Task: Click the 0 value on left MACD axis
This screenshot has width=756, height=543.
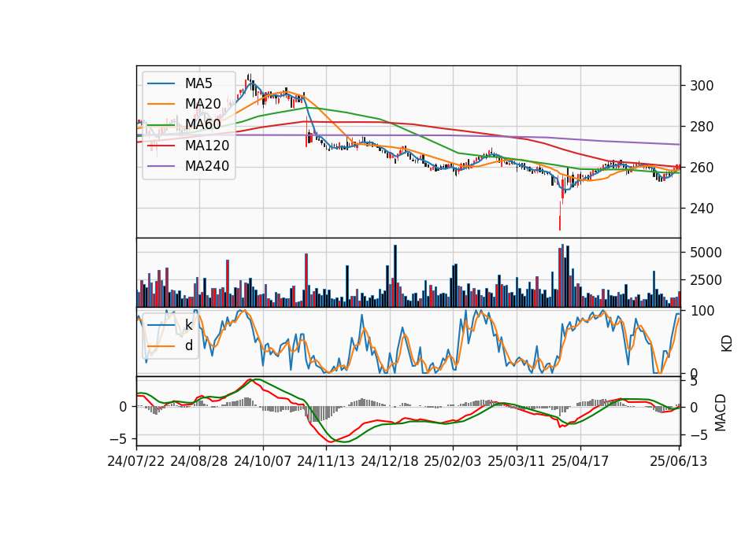Action: [123, 407]
